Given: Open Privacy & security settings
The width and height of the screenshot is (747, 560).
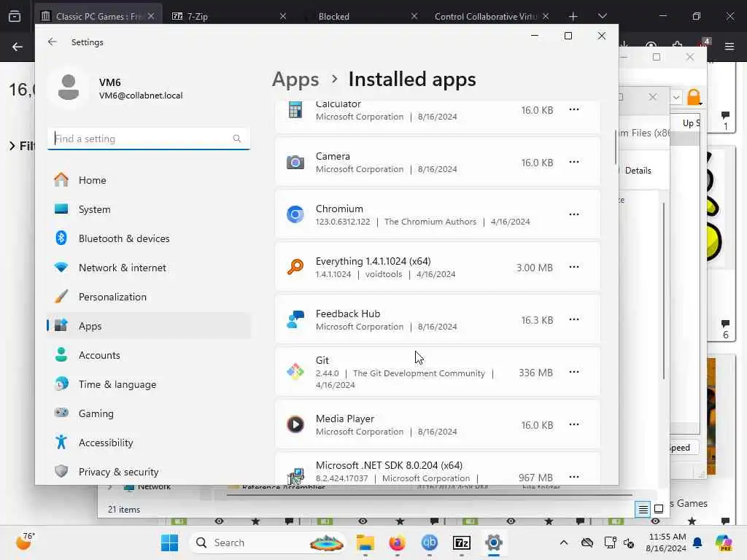Looking at the screenshot, I should tap(149, 472).
